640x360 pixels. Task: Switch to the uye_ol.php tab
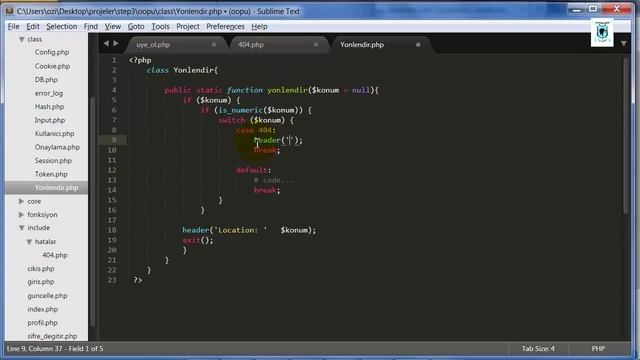point(153,44)
